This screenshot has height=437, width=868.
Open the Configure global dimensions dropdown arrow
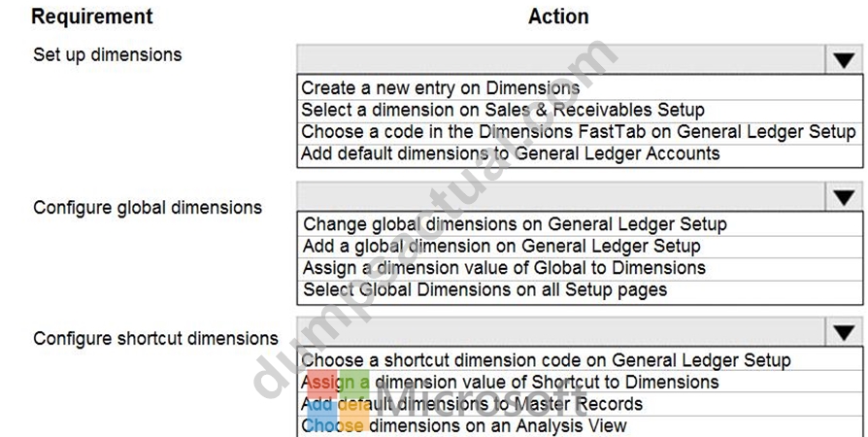[x=844, y=196]
